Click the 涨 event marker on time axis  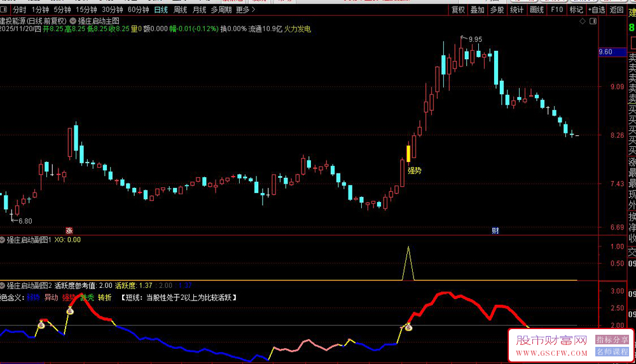[69, 230]
